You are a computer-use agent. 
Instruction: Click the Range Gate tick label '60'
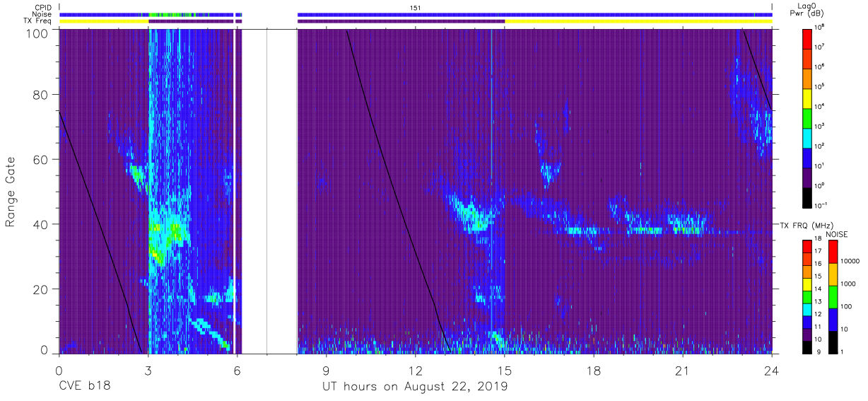(x=42, y=159)
